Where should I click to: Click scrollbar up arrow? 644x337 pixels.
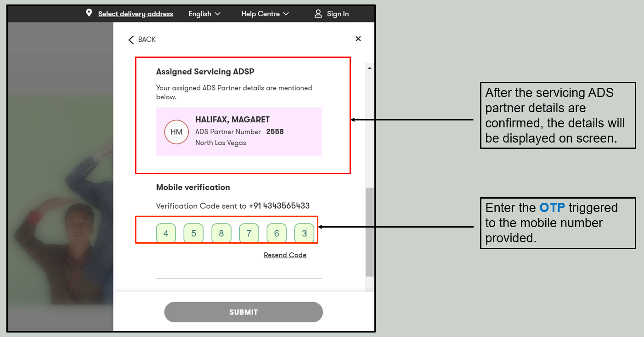tap(369, 68)
